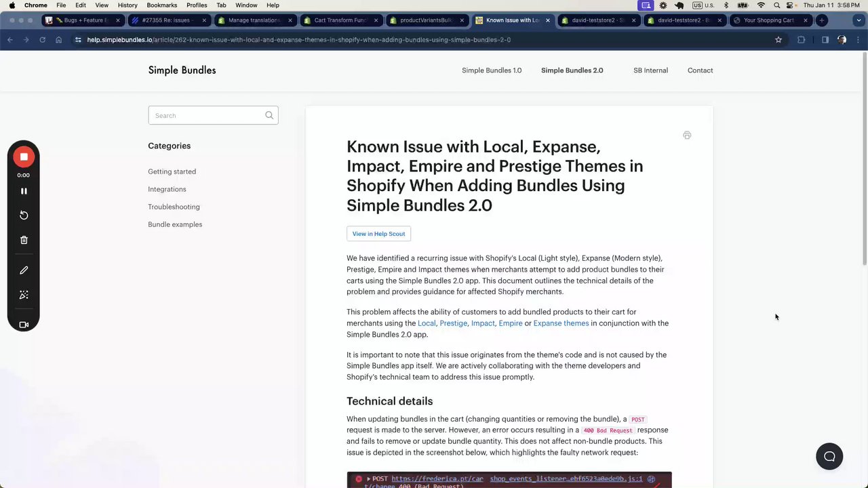868x488 pixels.
Task: Click the address bar URL
Action: (x=298, y=40)
